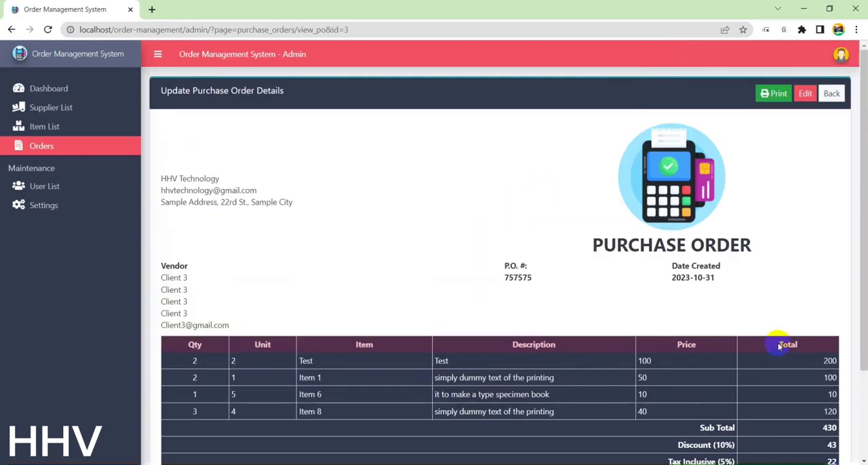Screen dimensions: 868x465
Task: Select 'it to make a type specimen book'
Action: pos(492,395)
